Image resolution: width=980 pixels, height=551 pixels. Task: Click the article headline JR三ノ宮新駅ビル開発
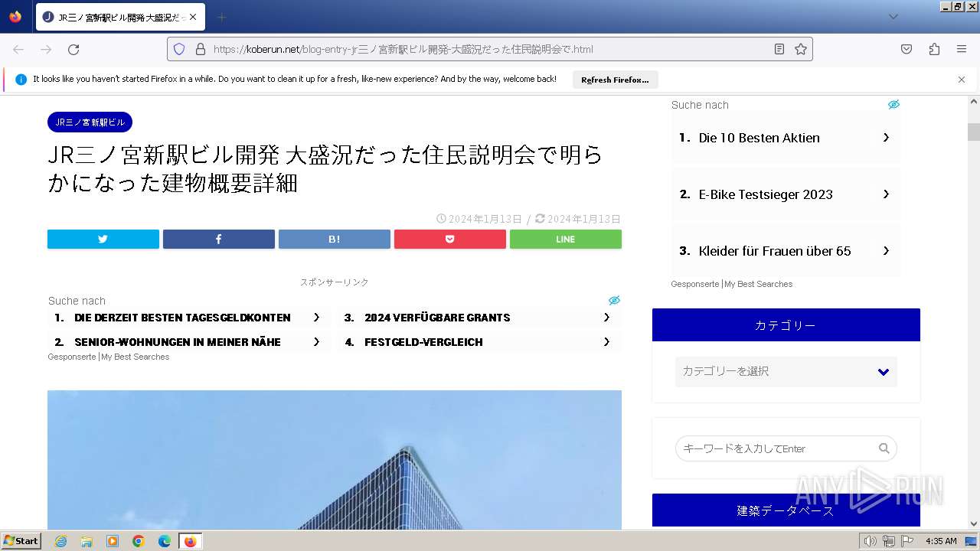click(325, 169)
